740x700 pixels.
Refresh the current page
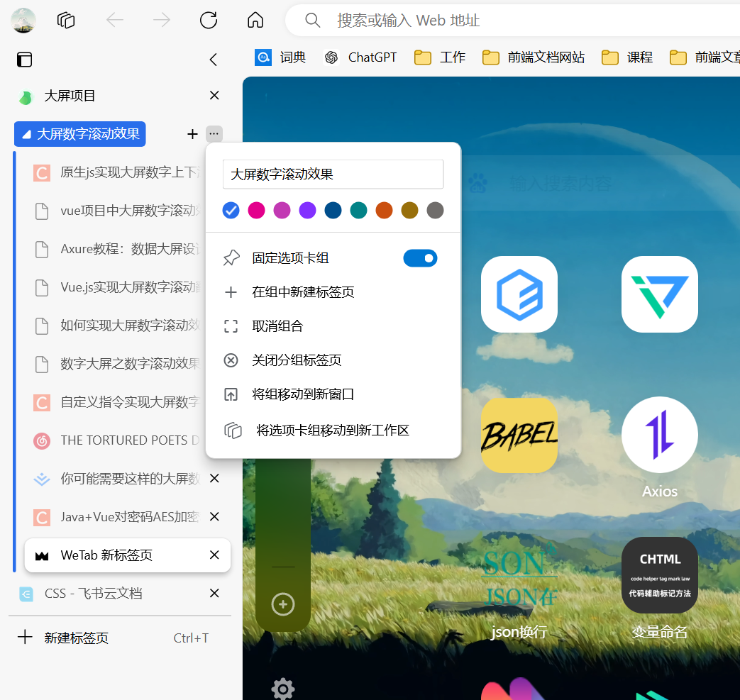coord(208,20)
